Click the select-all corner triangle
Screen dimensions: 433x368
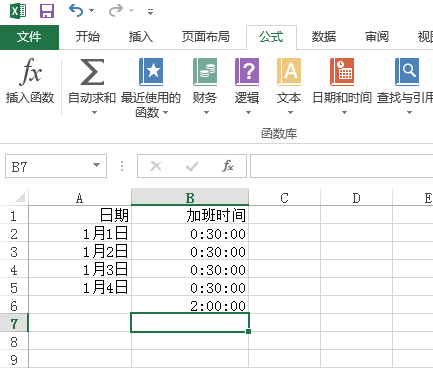[x=20, y=197]
